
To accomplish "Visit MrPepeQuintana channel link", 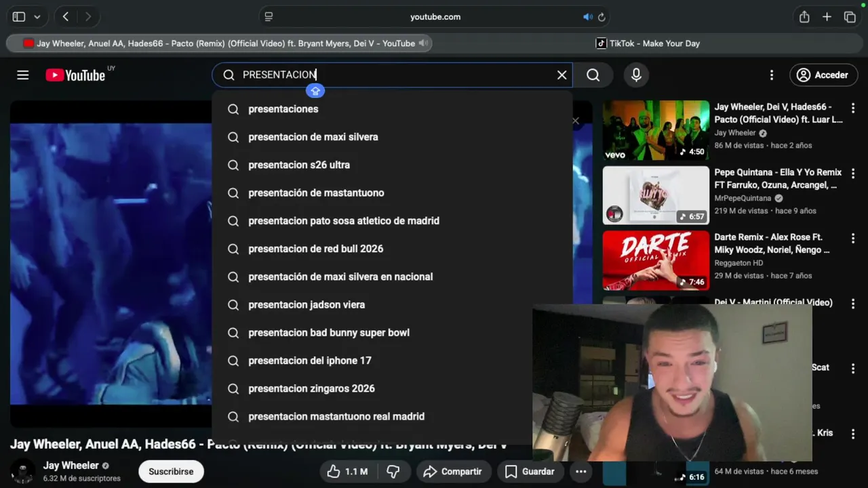I will coord(743,198).
